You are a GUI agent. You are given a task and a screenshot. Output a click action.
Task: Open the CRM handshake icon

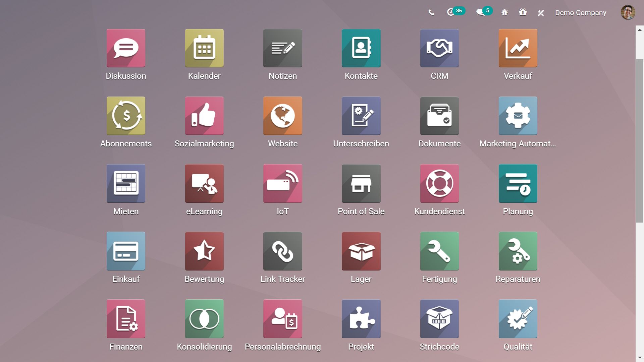[x=439, y=48]
